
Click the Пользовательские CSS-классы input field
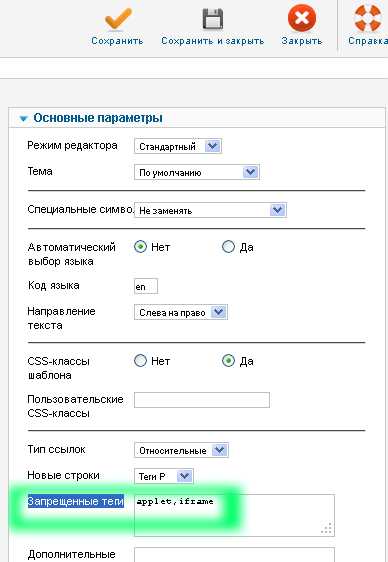202,400
